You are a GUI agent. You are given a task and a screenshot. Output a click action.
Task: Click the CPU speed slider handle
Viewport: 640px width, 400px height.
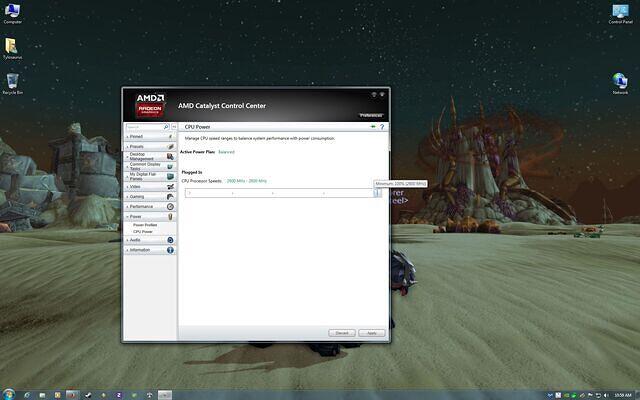[377, 193]
